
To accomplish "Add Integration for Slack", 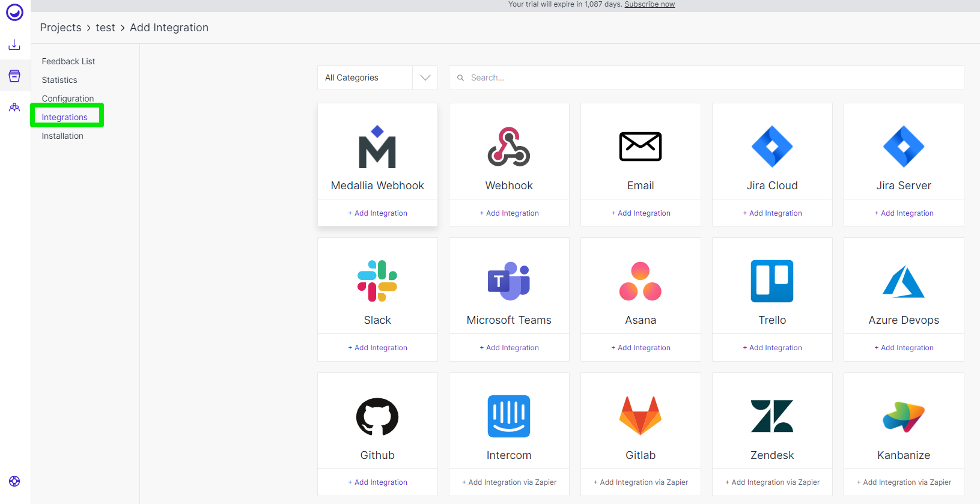I will 377,348.
